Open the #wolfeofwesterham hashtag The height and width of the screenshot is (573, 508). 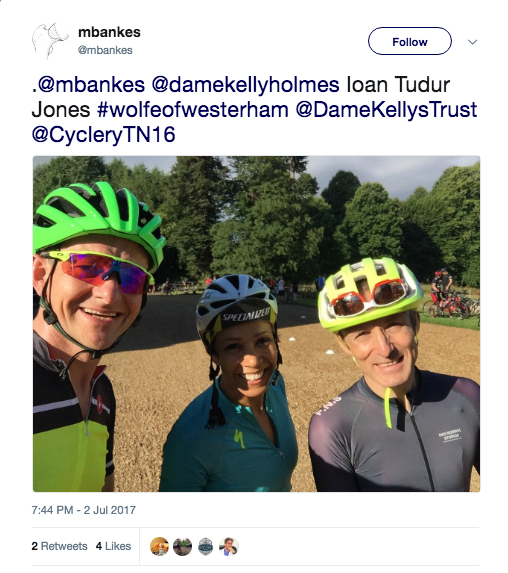click(x=193, y=110)
